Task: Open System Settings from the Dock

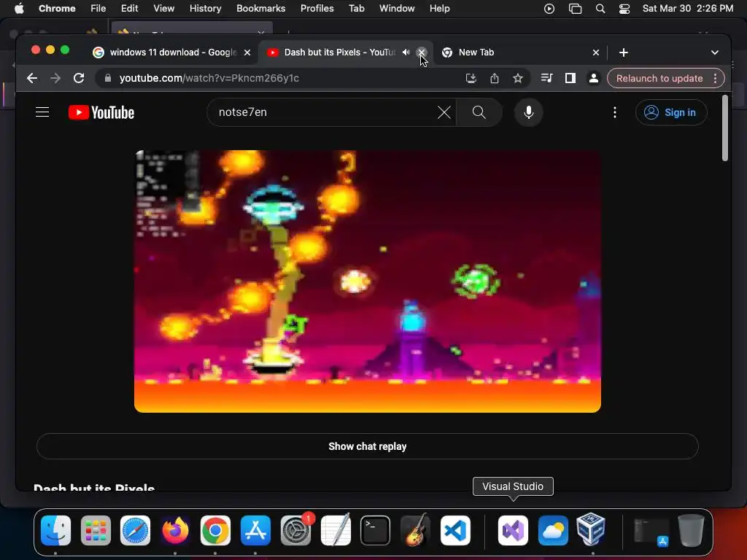Action: (295, 530)
